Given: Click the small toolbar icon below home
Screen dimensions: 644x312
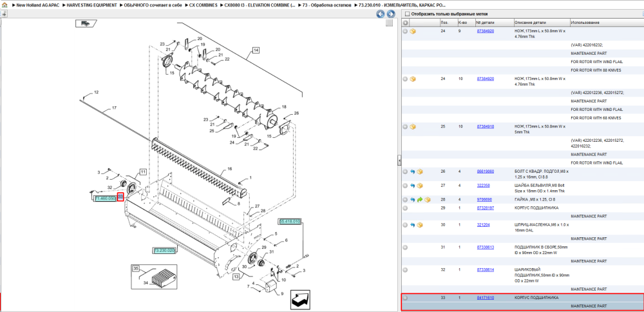Looking at the screenshot, I should 4,14.
